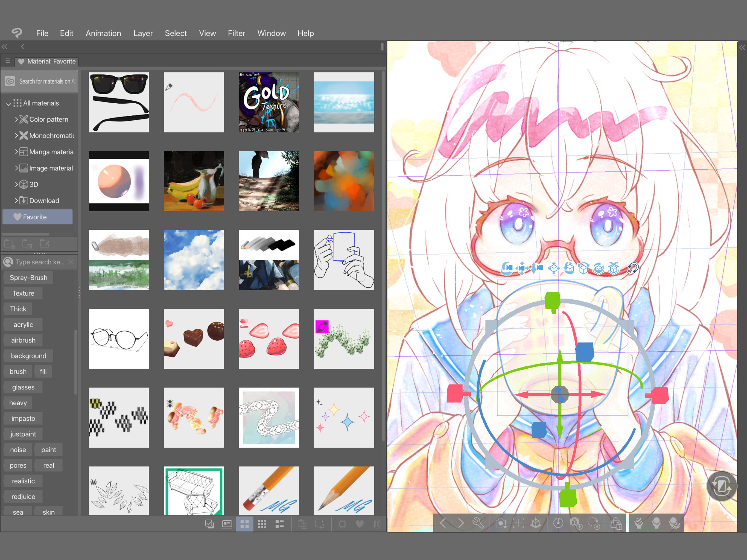Image resolution: width=747 pixels, height=560 pixels.
Task: Toggle the multi-select checkbox icon
Action: tap(209, 524)
